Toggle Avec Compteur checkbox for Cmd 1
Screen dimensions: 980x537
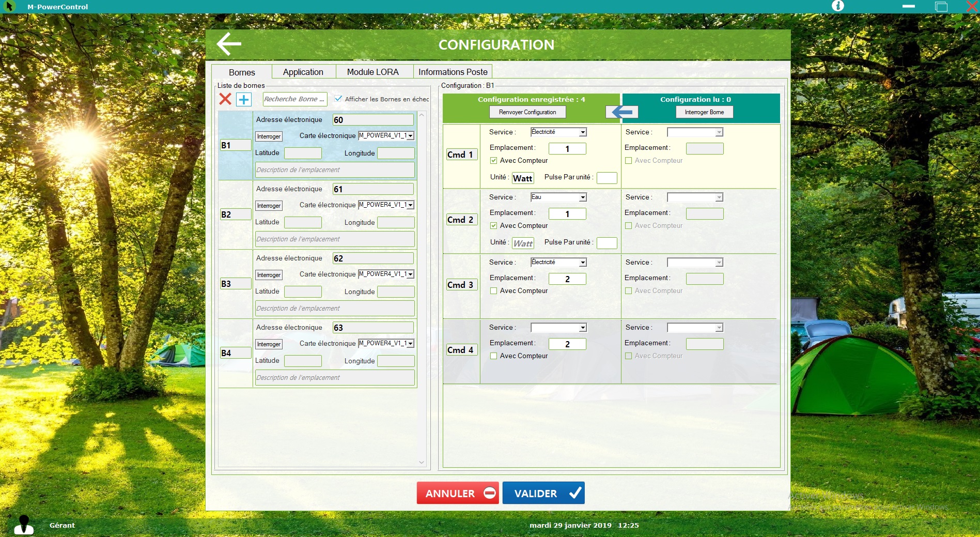(493, 161)
